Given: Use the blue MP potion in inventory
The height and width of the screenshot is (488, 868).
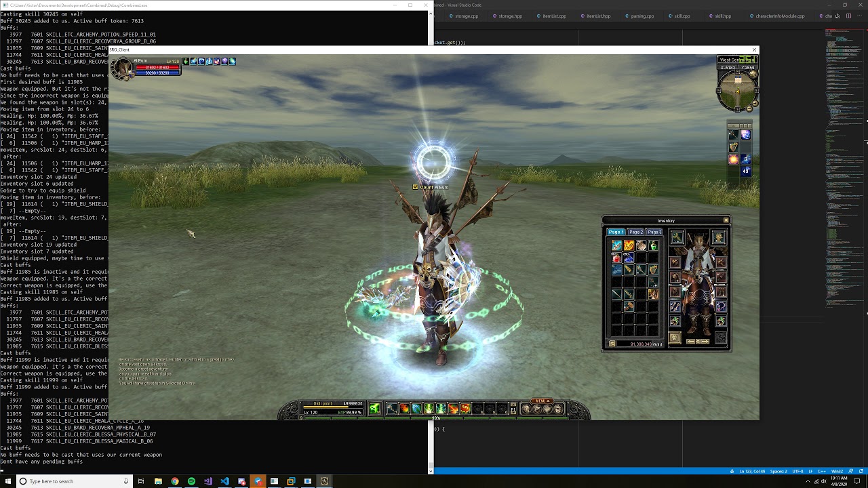Looking at the screenshot, I should [x=629, y=258].
